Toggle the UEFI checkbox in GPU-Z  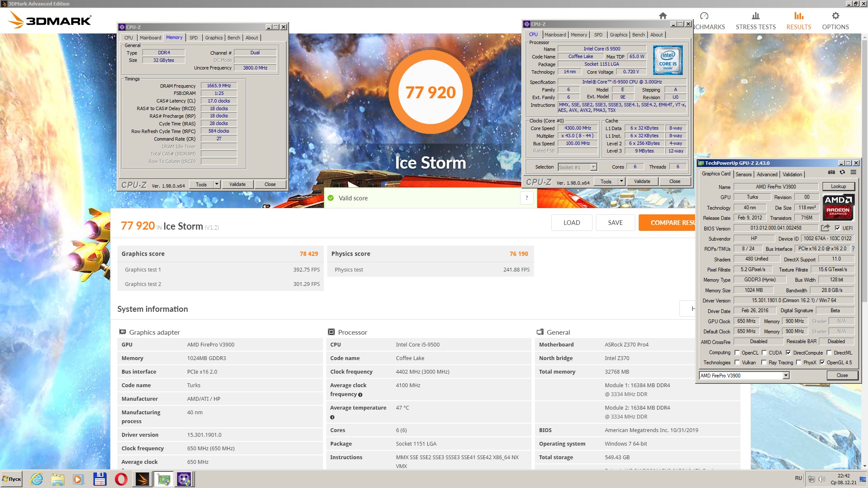point(837,228)
